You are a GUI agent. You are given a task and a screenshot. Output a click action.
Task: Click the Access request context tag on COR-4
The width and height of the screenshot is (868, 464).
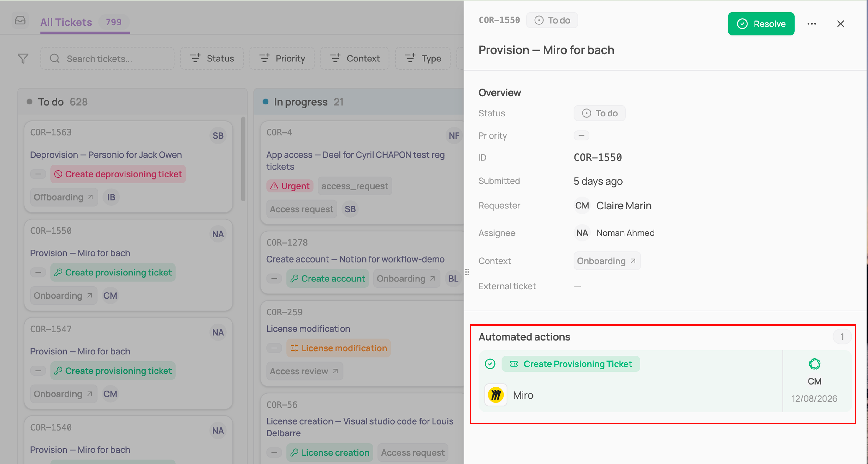point(302,209)
